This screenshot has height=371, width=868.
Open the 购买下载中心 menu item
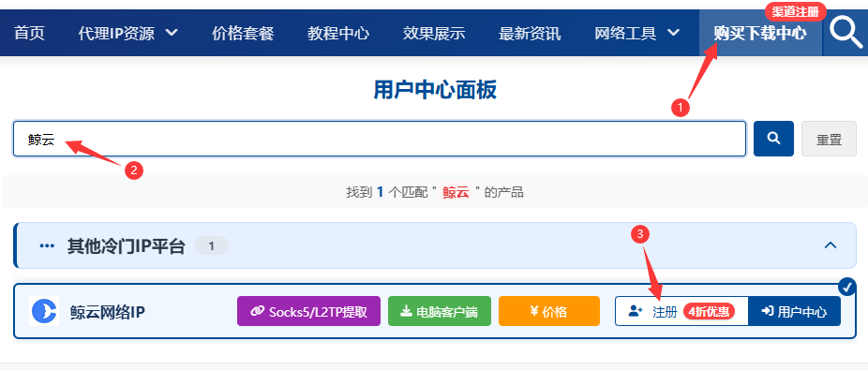coord(760,33)
